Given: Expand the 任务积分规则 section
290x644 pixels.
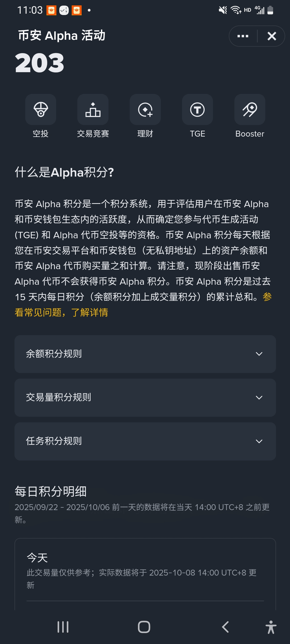Looking at the screenshot, I should pos(145,441).
